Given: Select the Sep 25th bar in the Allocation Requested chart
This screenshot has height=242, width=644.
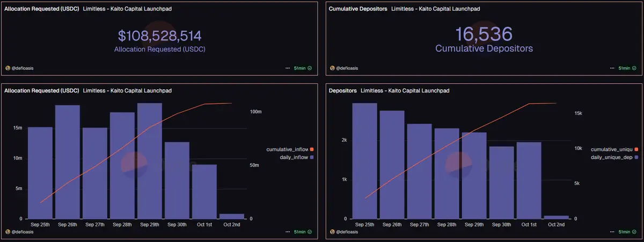Looking at the screenshot, I should (x=40, y=173).
